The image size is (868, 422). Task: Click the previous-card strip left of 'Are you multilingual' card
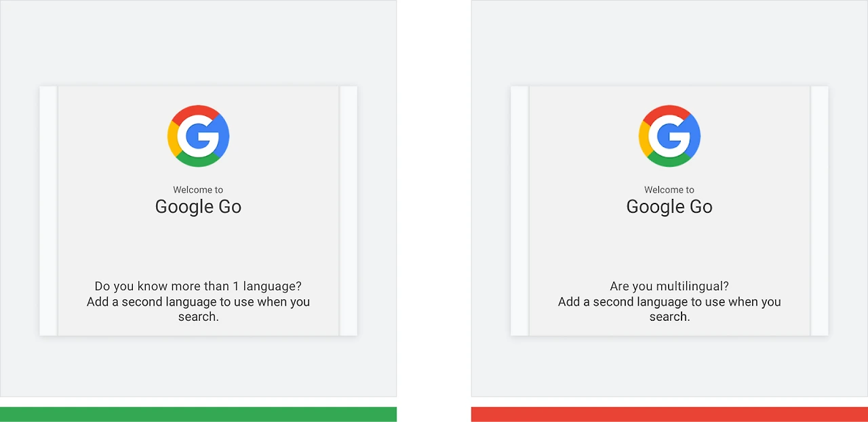pyautogui.click(x=519, y=210)
